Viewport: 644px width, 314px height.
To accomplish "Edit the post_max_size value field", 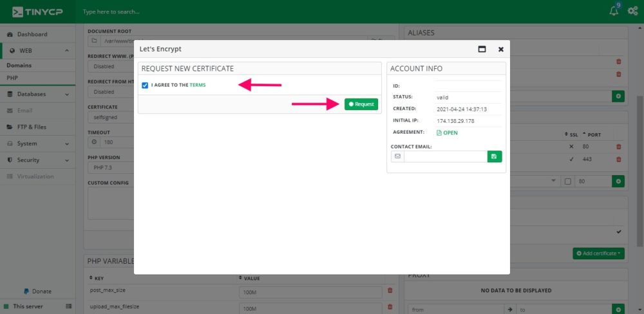I will pyautogui.click(x=310, y=292).
